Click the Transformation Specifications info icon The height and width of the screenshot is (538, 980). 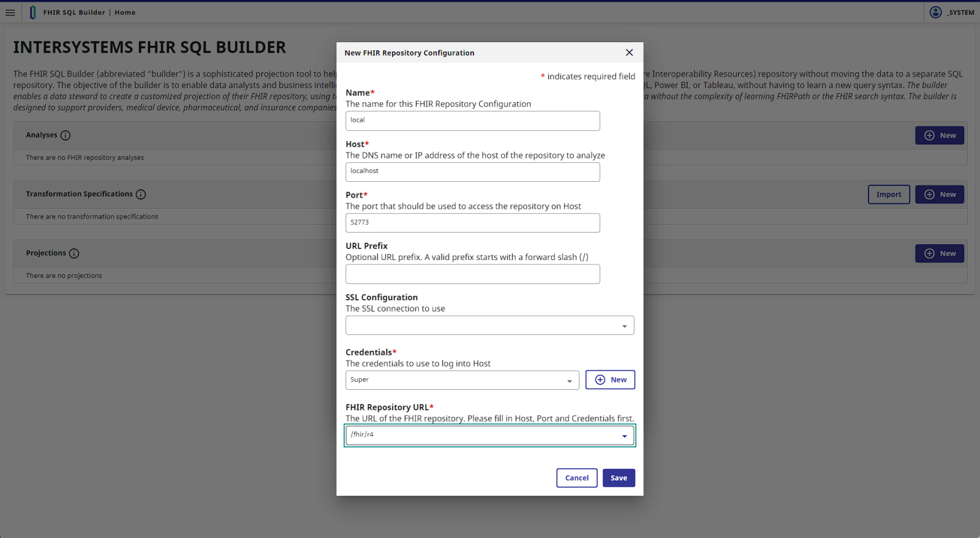[x=141, y=195]
